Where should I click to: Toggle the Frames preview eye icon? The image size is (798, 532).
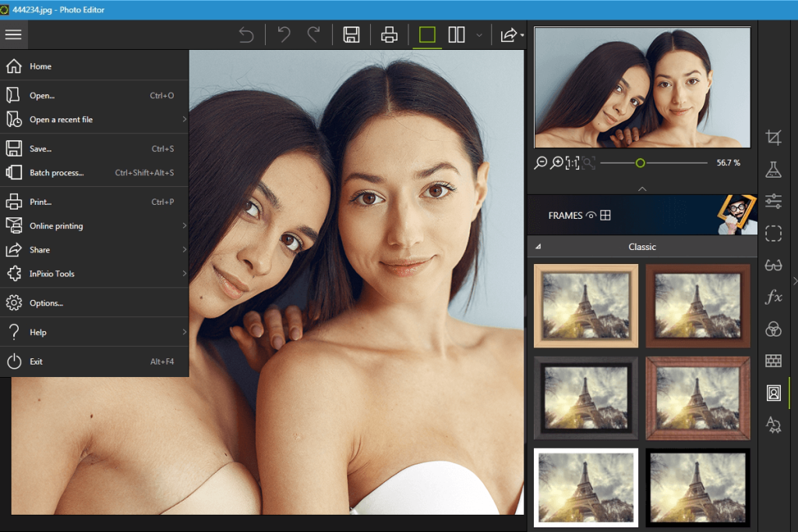tap(592, 215)
